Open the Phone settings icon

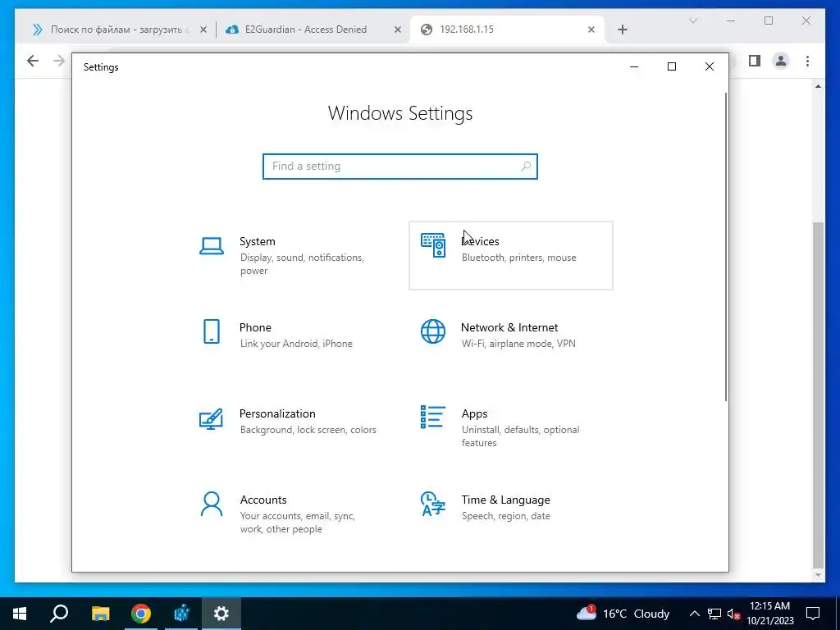pyautogui.click(x=212, y=331)
